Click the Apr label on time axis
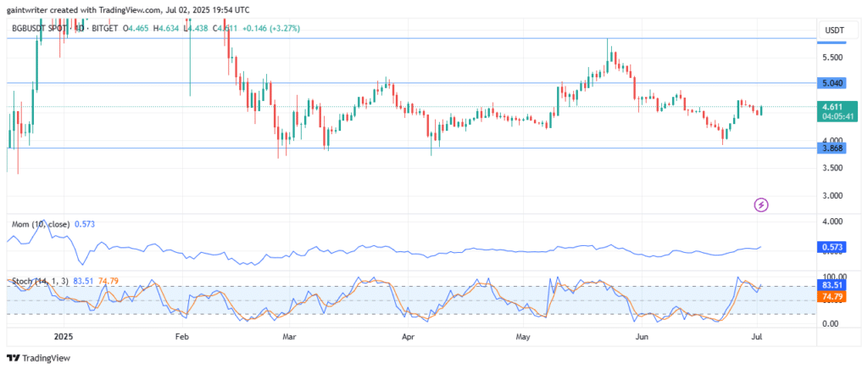Viewport: 868px width, 370px height. pyautogui.click(x=408, y=336)
